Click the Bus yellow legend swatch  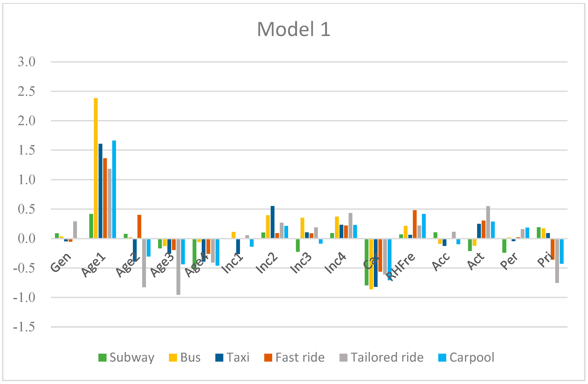(x=173, y=358)
